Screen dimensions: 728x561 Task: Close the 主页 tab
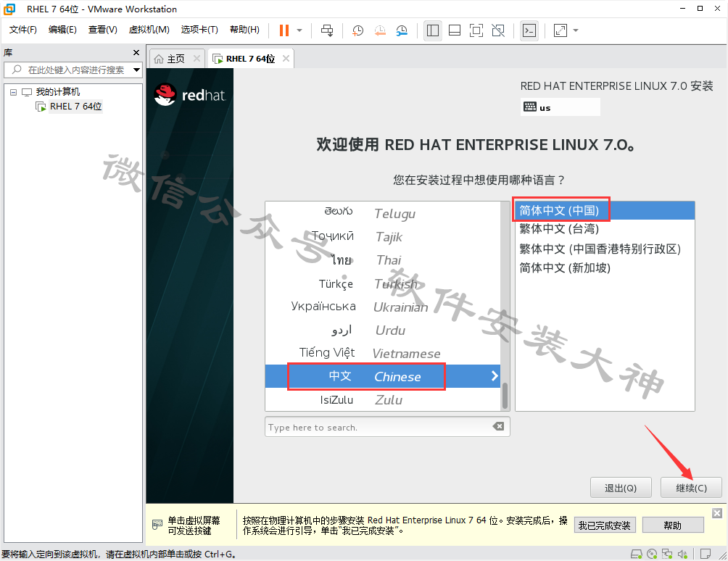pyautogui.click(x=197, y=59)
